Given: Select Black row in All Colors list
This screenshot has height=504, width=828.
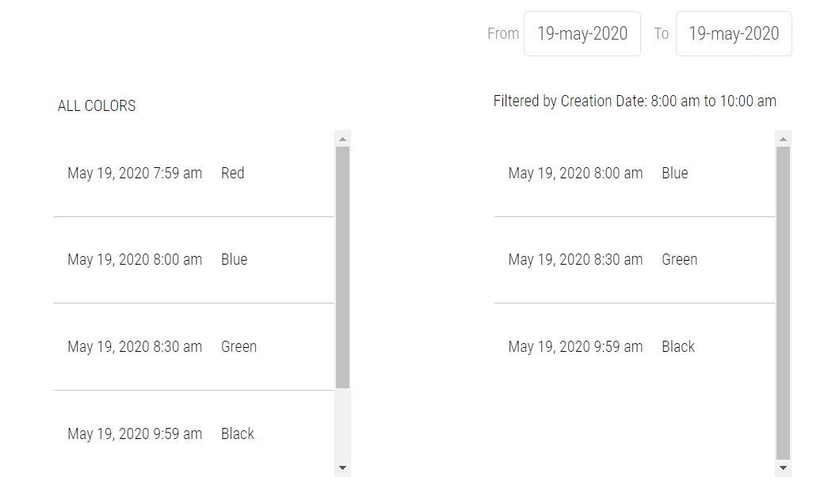Looking at the screenshot, I should pos(194,434).
